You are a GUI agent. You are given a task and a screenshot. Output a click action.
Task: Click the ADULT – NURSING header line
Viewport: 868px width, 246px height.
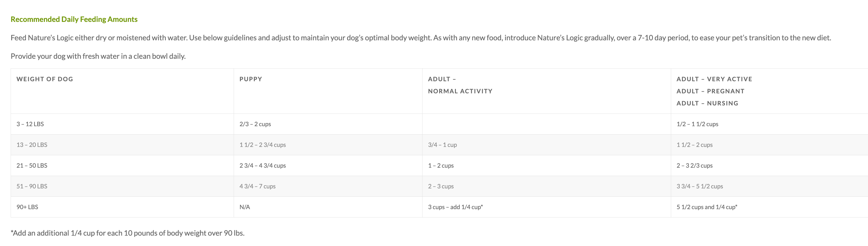[707, 103]
